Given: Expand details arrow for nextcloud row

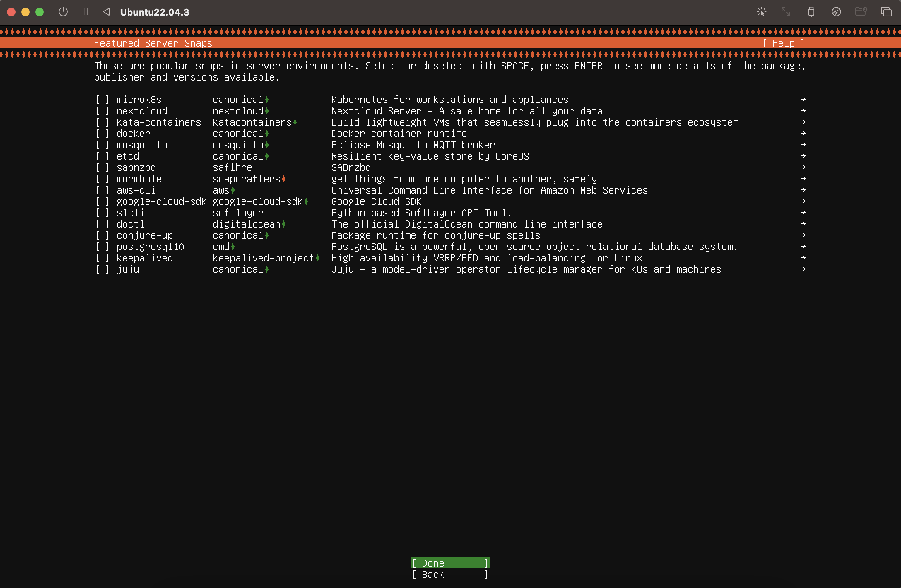Looking at the screenshot, I should 803,111.
